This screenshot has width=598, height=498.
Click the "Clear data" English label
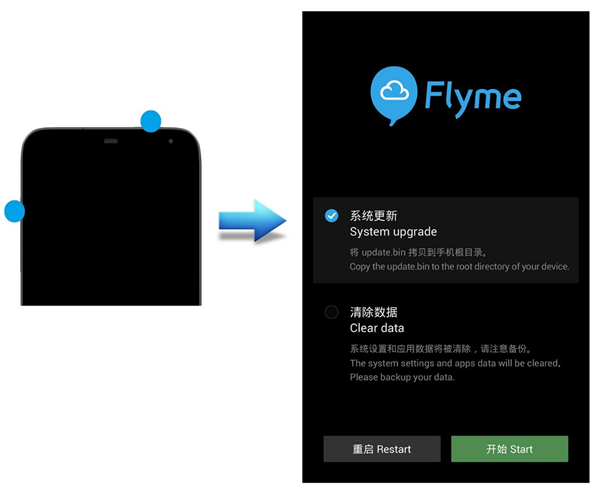[x=377, y=328]
